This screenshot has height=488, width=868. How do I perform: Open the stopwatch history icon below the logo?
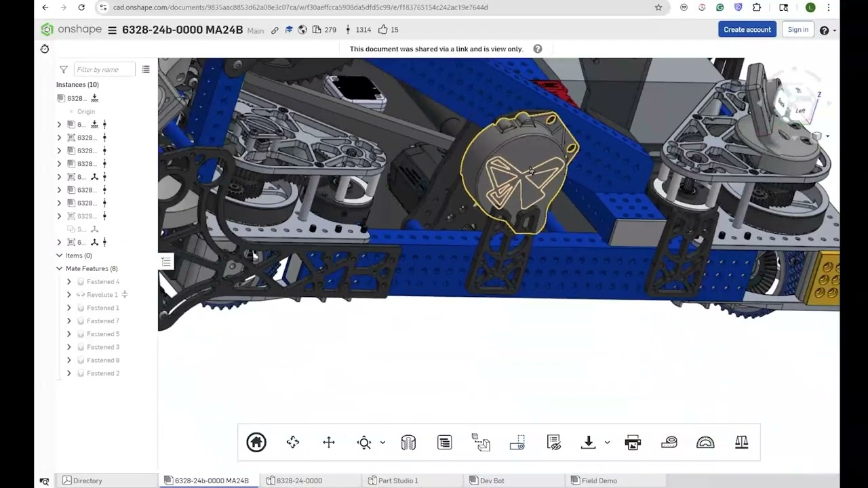[x=45, y=49]
